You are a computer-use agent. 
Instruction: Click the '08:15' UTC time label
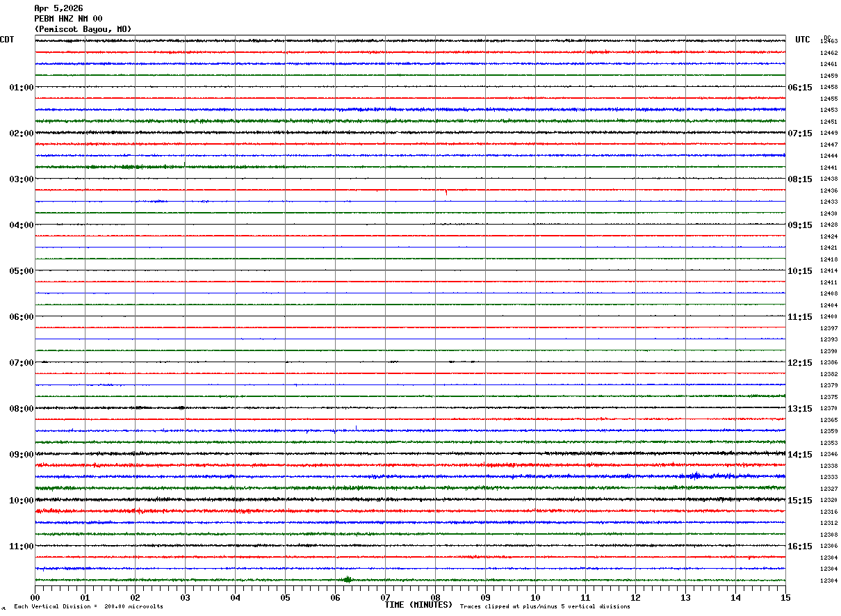tap(800, 179)
